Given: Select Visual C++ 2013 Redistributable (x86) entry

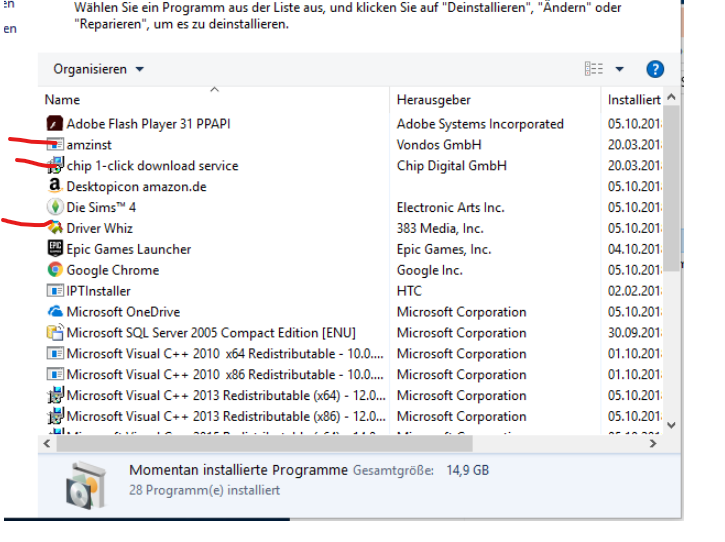Looking at the screenshot, I should 226,416.
